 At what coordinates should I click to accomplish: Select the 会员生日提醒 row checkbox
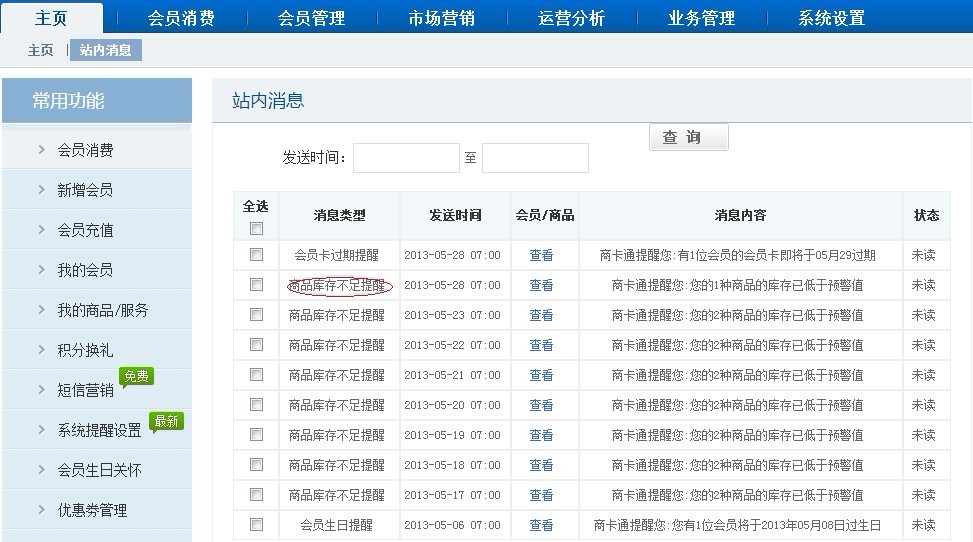click(x=256, y=524)
